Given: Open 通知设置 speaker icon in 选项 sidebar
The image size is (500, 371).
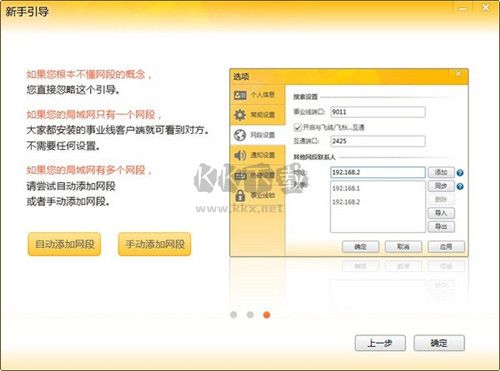Looking at the screenshot, I should click(x=240, y=155).
